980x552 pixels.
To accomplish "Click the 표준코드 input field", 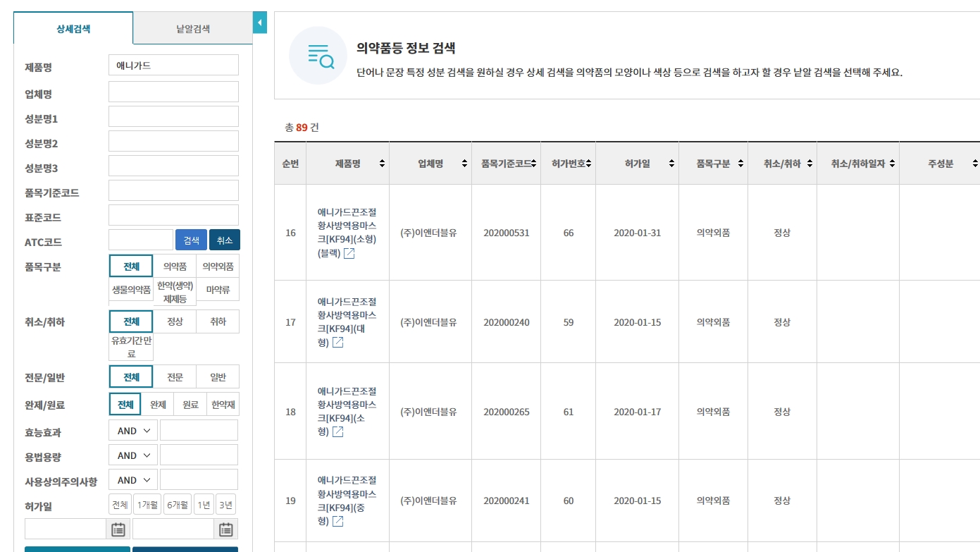I will click(174, 215).
